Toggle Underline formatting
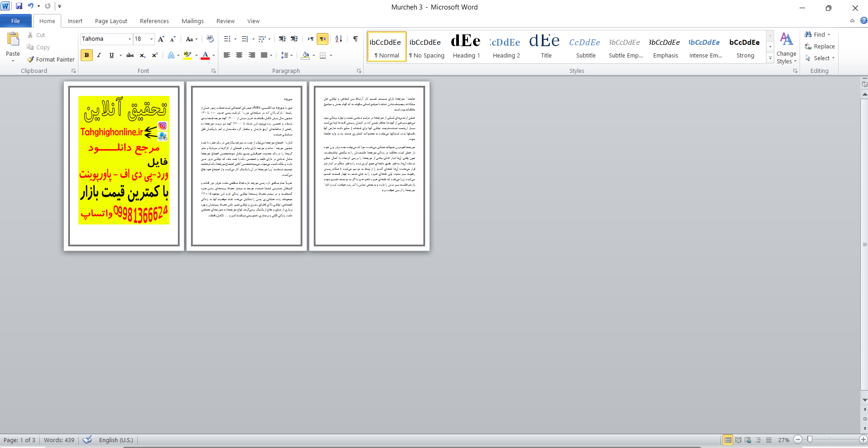The width and height of the screenshot is (868, 448). (111, 55)
